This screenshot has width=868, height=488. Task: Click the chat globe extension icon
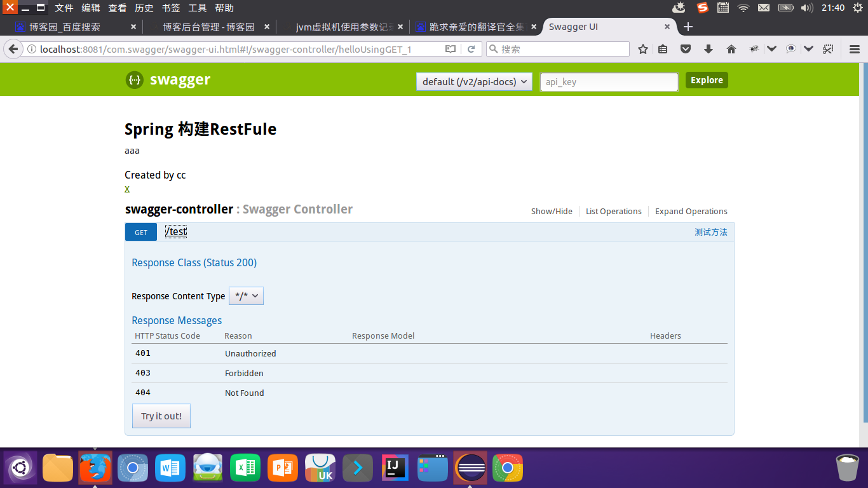790,49
